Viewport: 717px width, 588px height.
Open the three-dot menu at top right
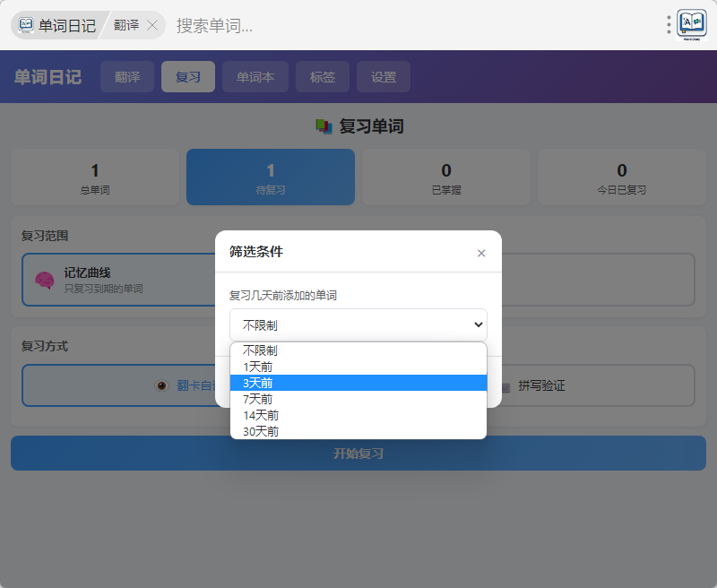pyautogui.click(x=669, y=25)
